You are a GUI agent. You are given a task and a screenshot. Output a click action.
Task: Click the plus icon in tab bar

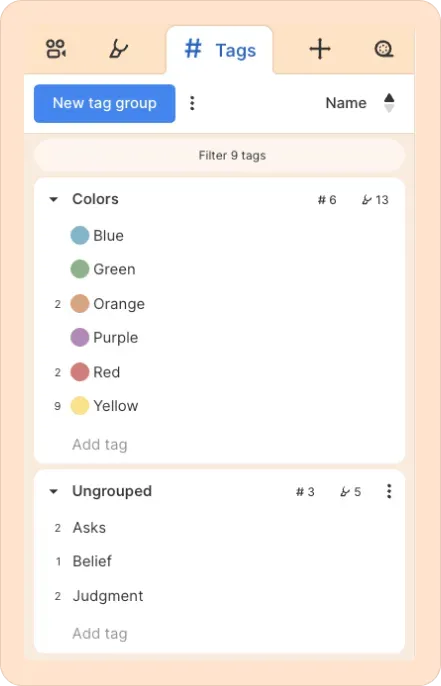click(x=320, y=49)
